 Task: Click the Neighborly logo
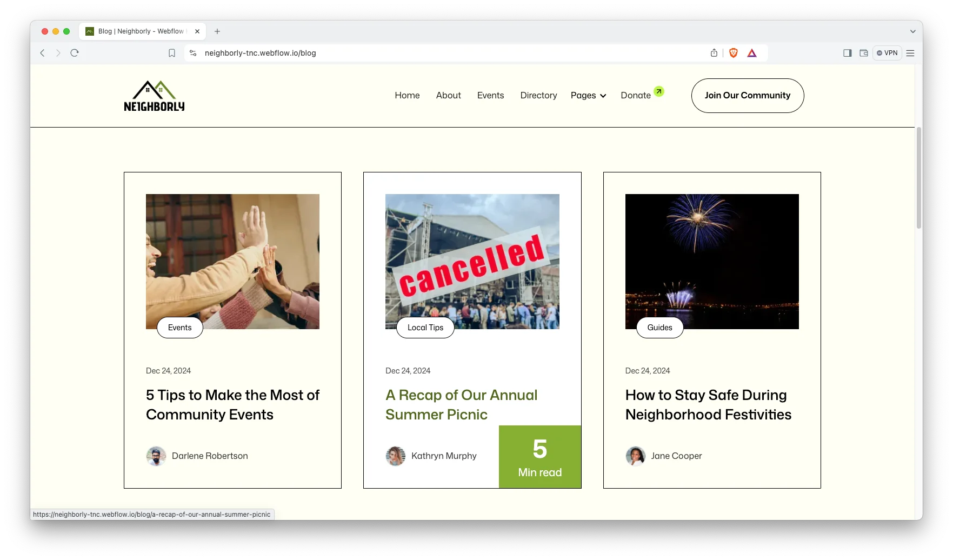(154, 96)
